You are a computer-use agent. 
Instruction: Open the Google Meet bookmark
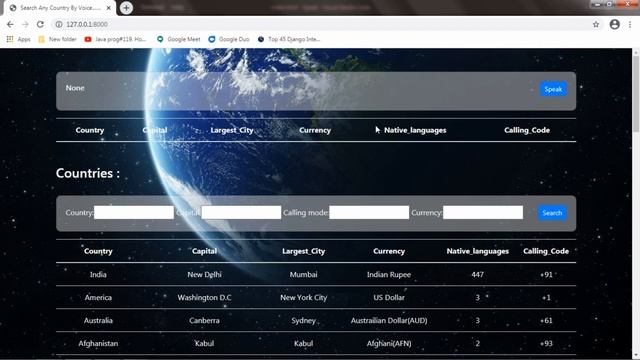click(x=179, y=39)
